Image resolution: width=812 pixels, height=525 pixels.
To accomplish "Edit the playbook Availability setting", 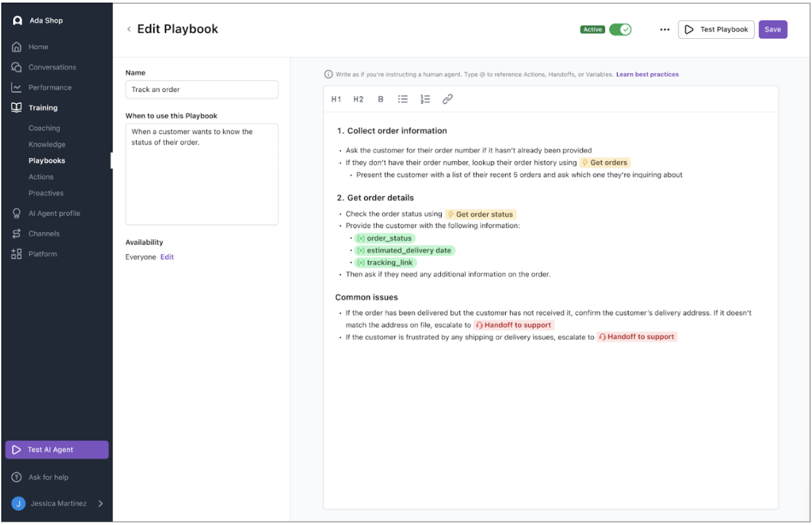I will coord(167,257).
